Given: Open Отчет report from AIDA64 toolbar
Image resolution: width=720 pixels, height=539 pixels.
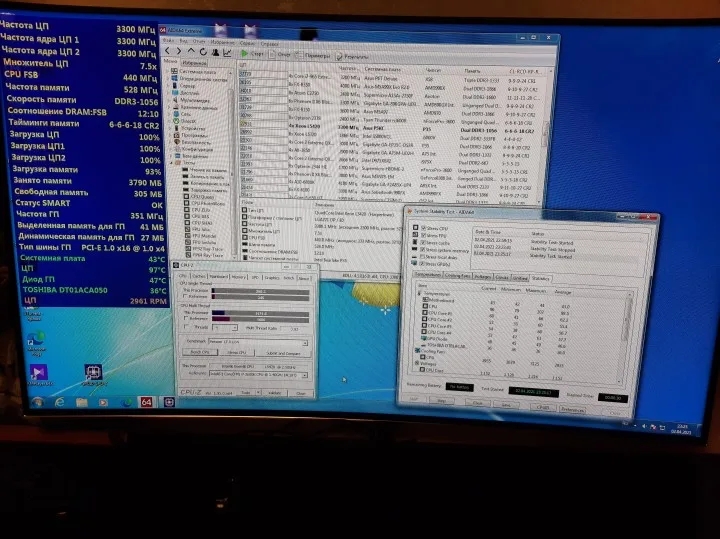Looking at the screenshot, I should (x=280, y=55).
